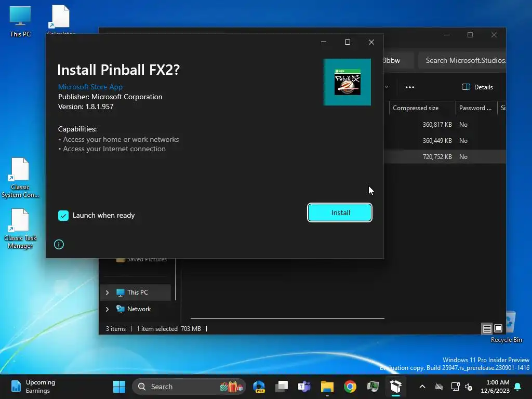Select the This PC desktop icon
Screen dimensions: 532x399
pos(20,22)
